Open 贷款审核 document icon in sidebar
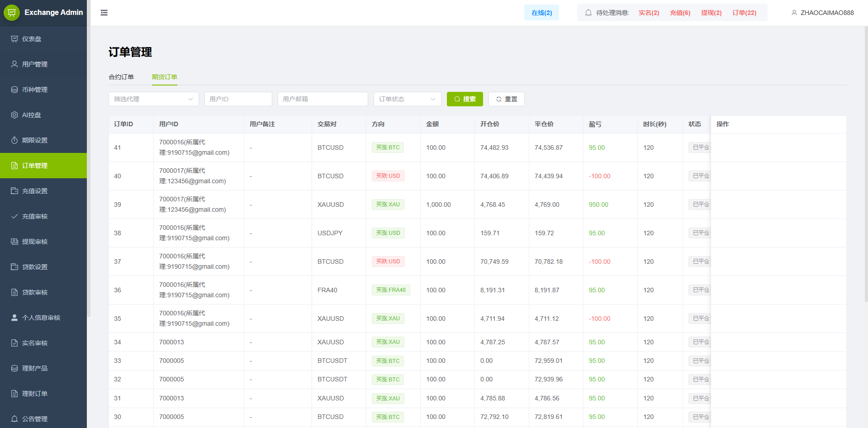The height and width of the screenshot is (428, 868). click(x=14, y=292)
